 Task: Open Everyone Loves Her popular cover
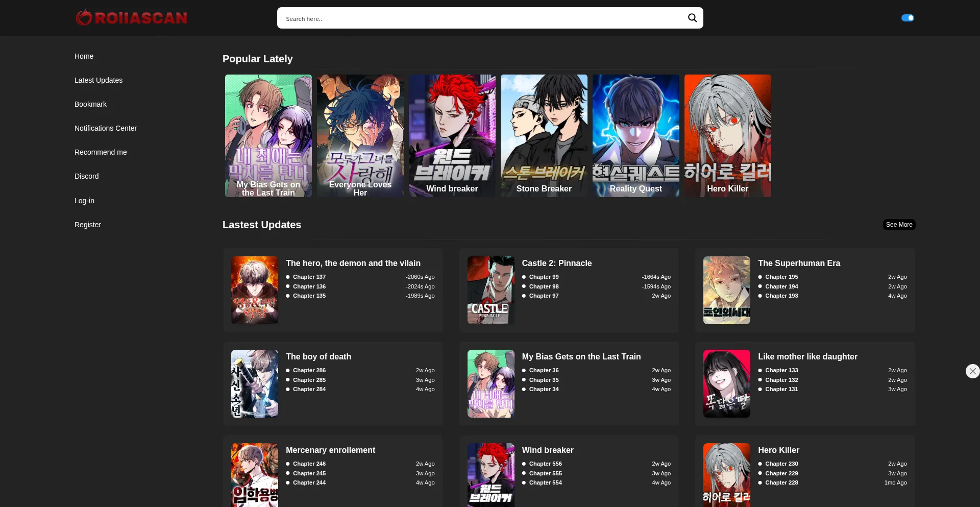point(360,136)
